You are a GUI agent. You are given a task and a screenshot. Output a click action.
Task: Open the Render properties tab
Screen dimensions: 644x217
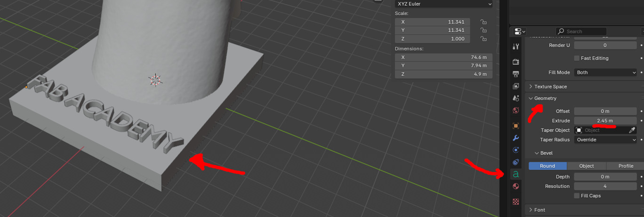click(516, 62)
